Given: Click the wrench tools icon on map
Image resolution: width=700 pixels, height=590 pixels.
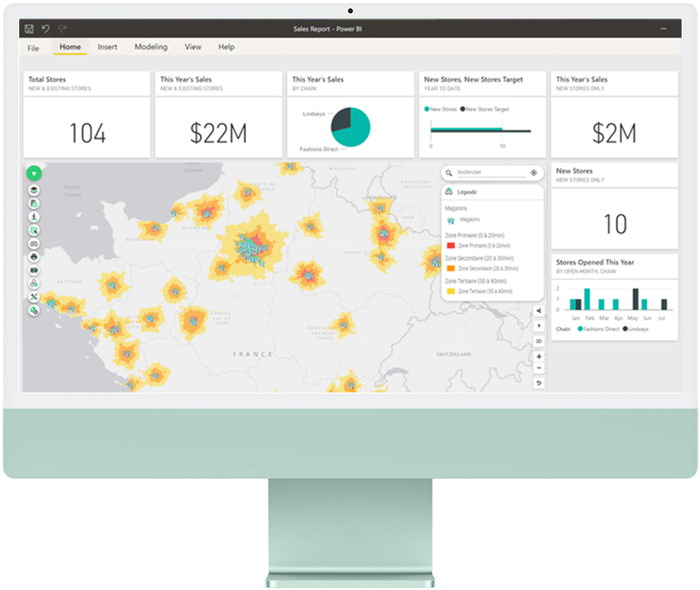Looking at the screenshot, I should point(34,297).
